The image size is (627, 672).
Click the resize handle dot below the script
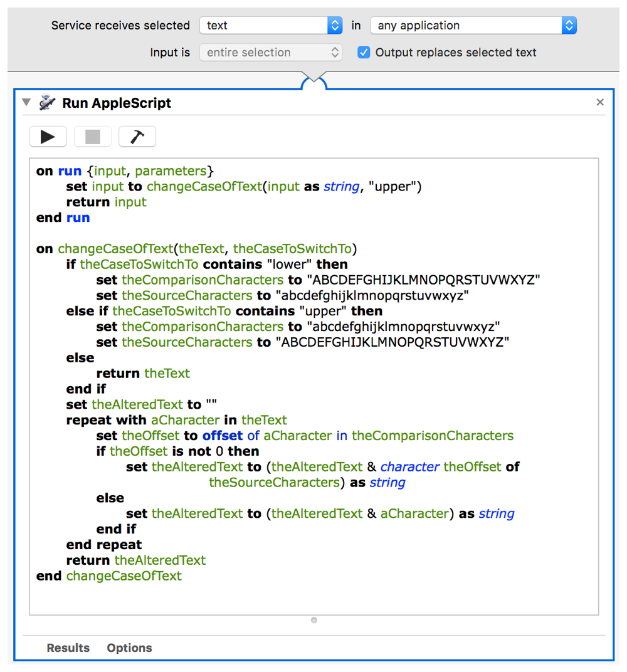[313, 620]
